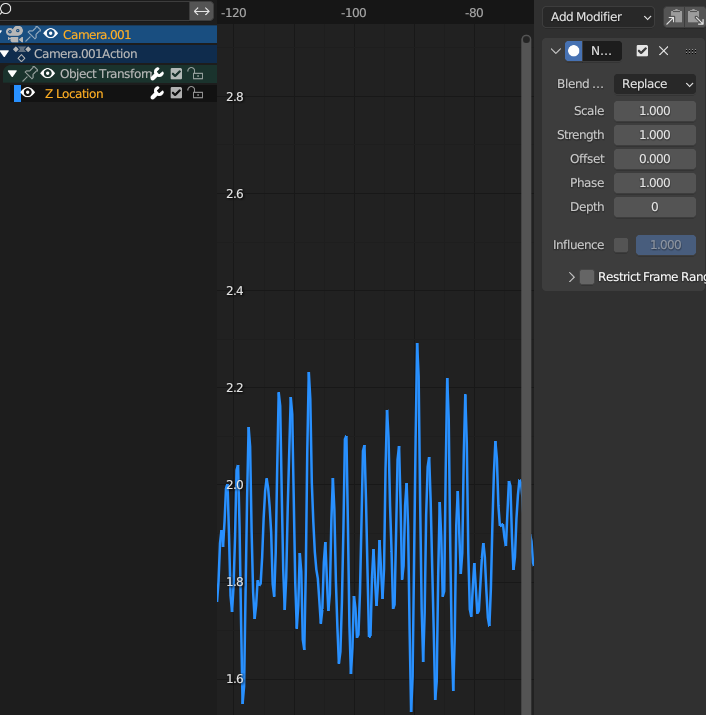This screenshot has width=706, height=715.
Task: Expand the Restrict Frame Range subpanel arrow
Action: [571, 277]
